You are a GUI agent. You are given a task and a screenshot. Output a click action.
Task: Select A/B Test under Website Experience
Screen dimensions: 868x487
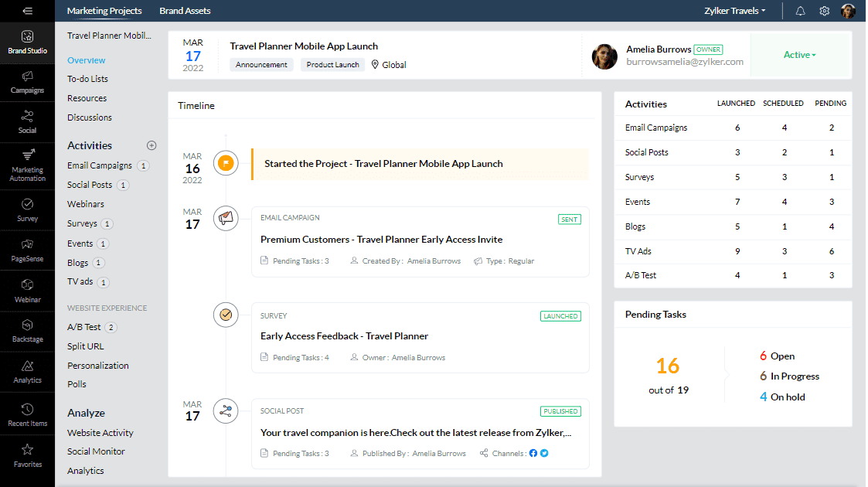(x=84, y=327)
